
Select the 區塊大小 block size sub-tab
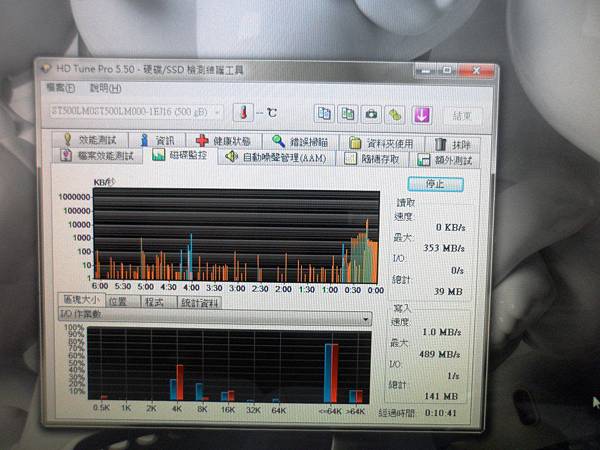[82, 300]
